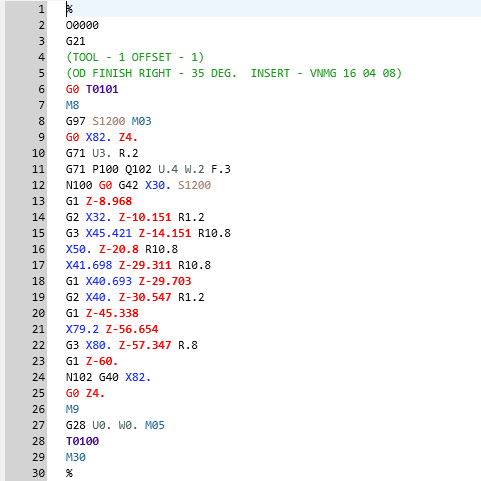The width and height of the screenshot is (481, 481).
Task: Click P100 in the G71 cycle line
Action: [x=105, y=169]
